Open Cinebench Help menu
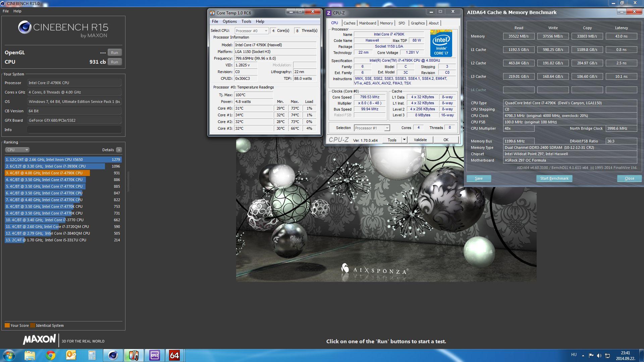This screenshot has width=644, height=362. coord(17,11)
